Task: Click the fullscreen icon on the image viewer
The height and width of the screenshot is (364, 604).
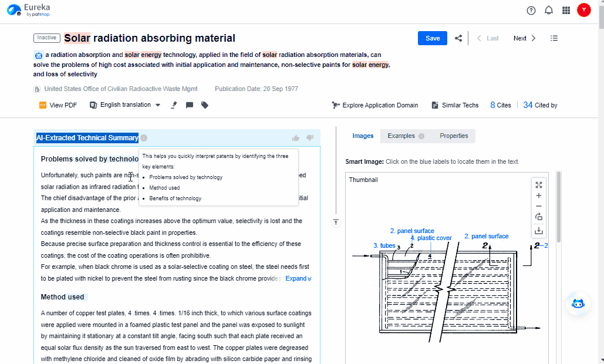Action: tap(539, 184)
